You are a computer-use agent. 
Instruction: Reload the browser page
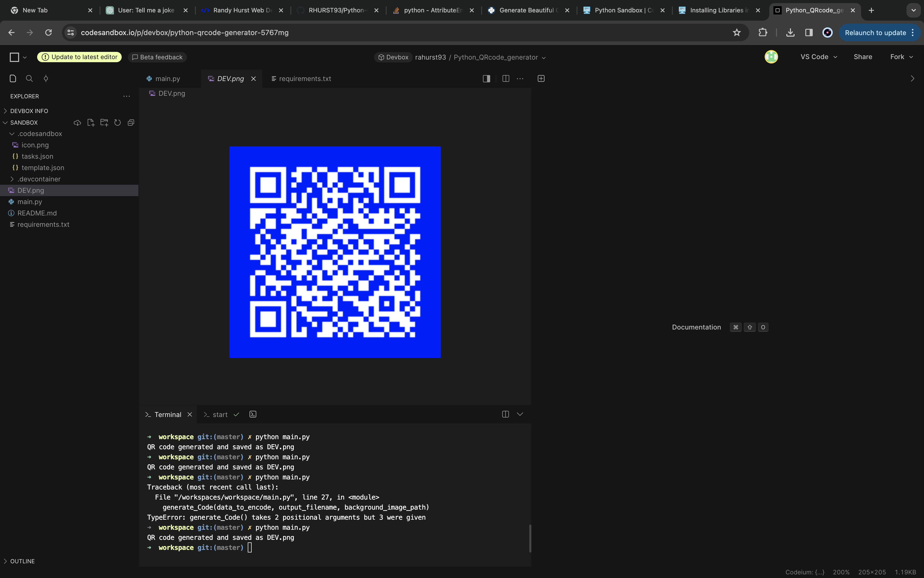click(48, 33)
